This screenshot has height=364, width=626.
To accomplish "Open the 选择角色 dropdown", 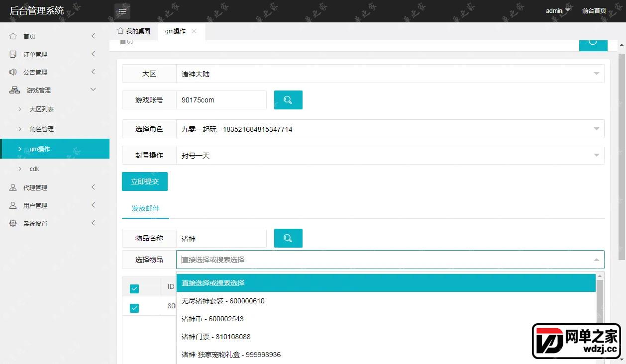I will point(390,129).
